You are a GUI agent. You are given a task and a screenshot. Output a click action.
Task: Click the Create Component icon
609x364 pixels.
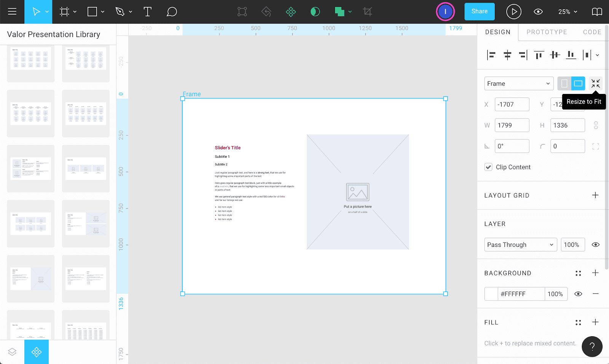pyautogui.click(x=291, y=12)
